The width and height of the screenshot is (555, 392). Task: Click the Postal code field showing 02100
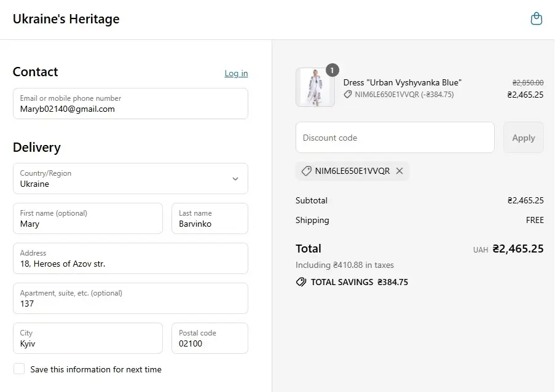(210, 338)
